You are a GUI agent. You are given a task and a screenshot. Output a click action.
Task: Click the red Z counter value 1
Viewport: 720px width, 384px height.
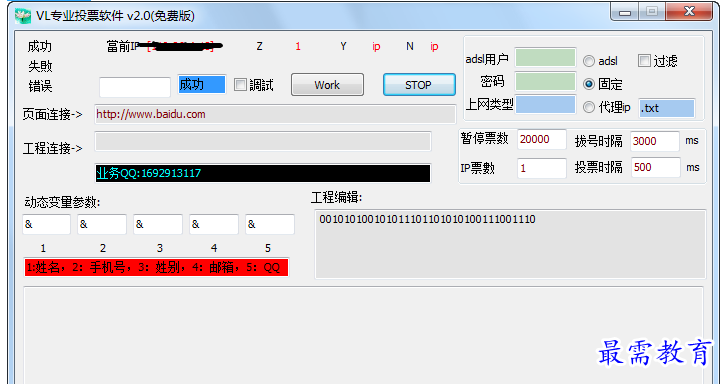[298, 46]
